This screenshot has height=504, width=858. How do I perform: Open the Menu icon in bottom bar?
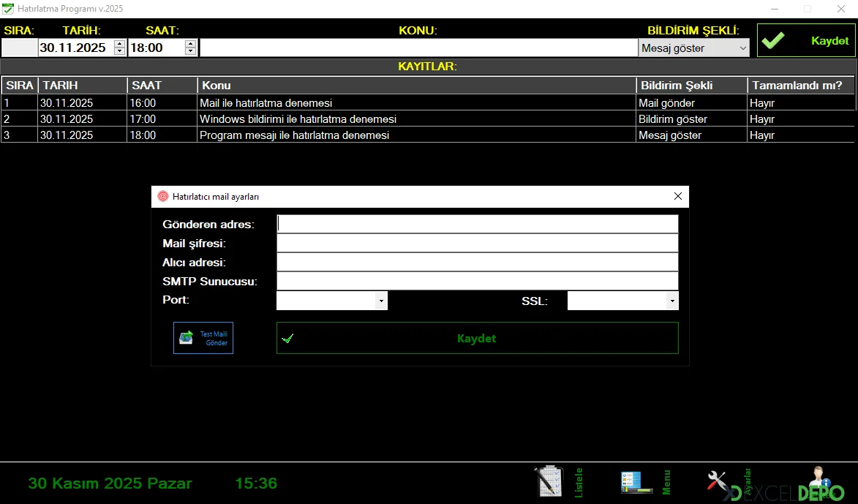(x=635, y=482)
